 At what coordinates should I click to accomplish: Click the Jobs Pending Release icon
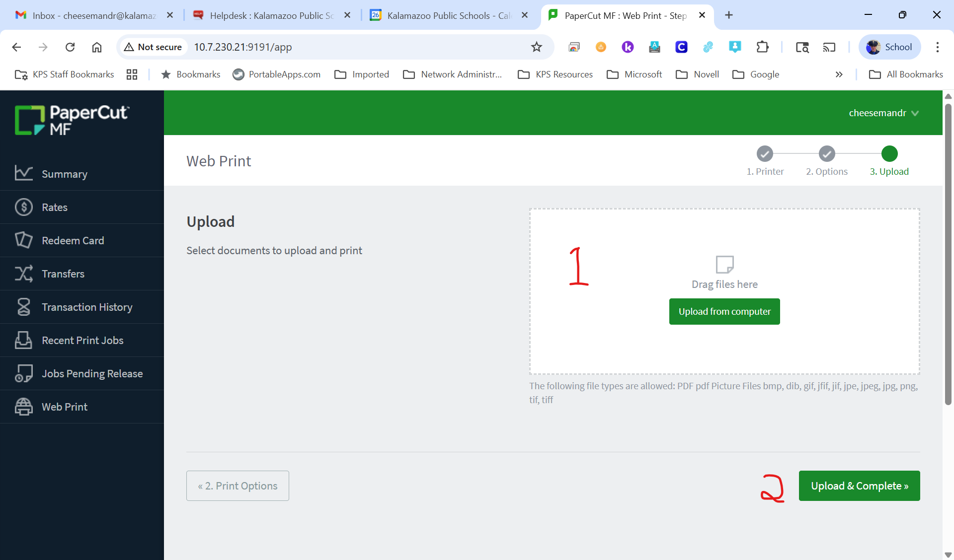pyautogui.click(x=23, y=373)
